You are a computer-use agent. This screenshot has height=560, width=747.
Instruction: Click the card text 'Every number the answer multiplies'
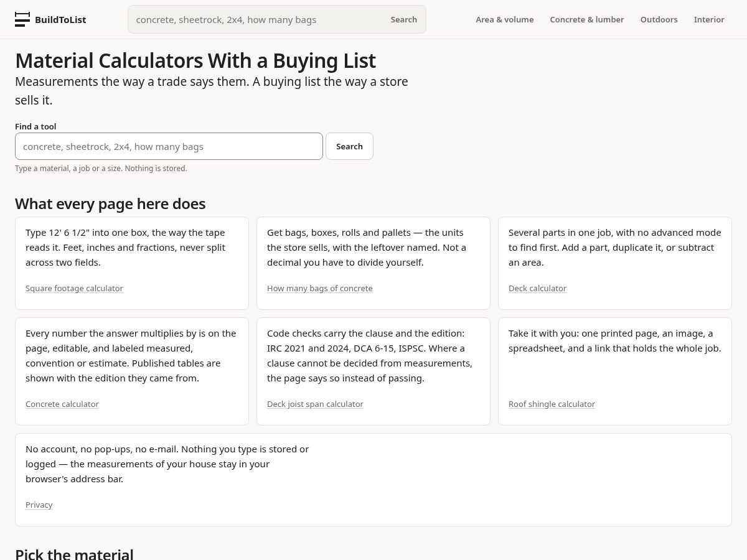(x=131, y=355)
